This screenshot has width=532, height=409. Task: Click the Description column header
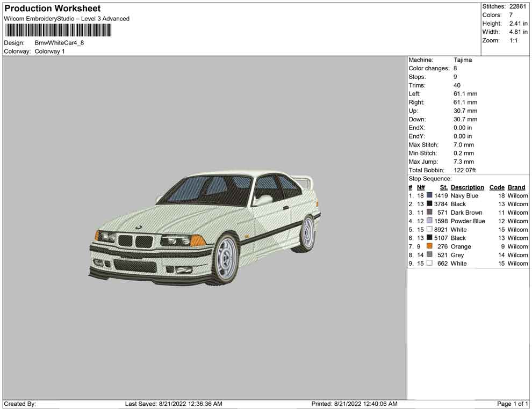(x=467, y=187)
